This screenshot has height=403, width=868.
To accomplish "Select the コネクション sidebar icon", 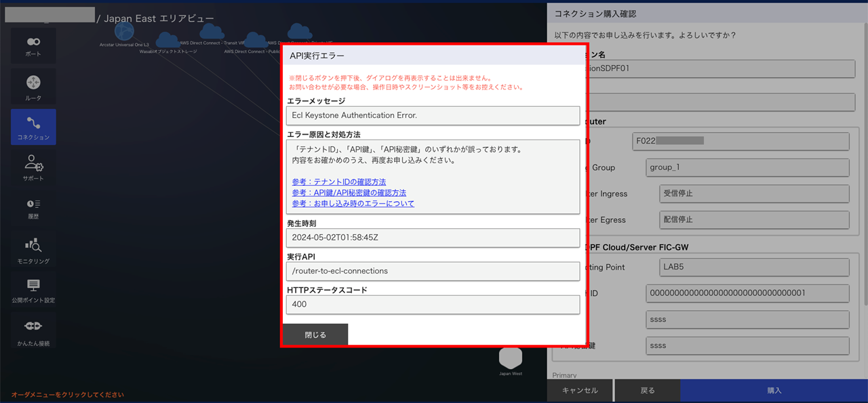I will 33,127.
